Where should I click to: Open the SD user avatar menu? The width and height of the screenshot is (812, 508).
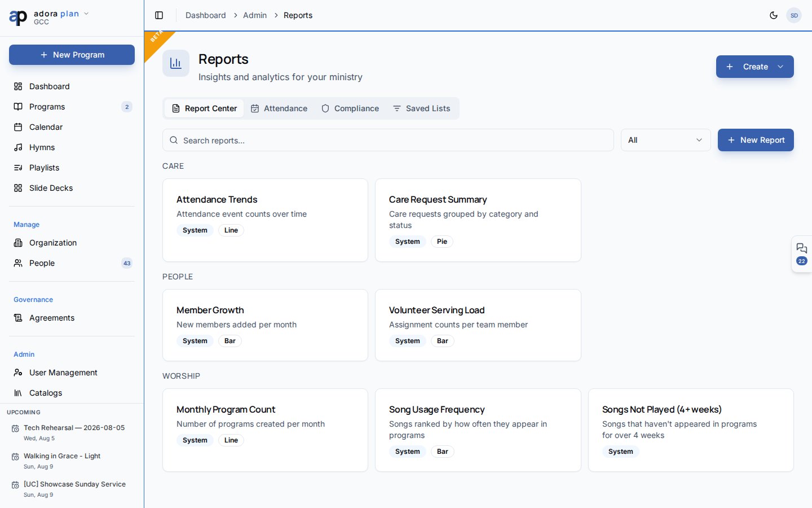(x=794, y=15)
